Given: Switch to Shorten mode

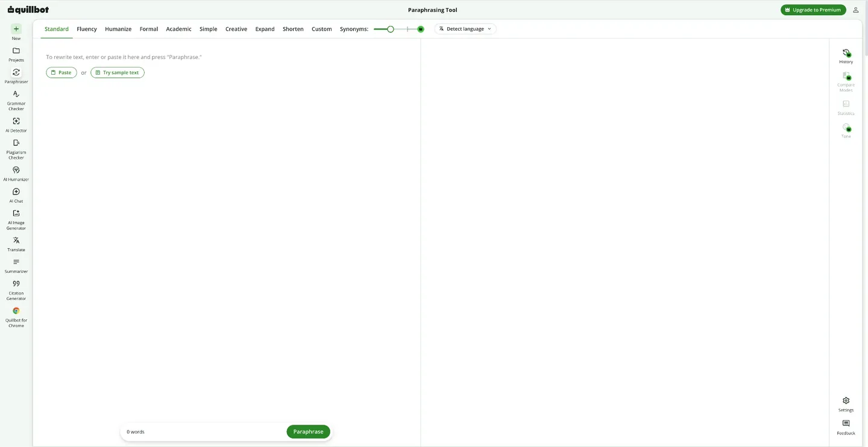Looking at the screenshot, I should 293,29.
